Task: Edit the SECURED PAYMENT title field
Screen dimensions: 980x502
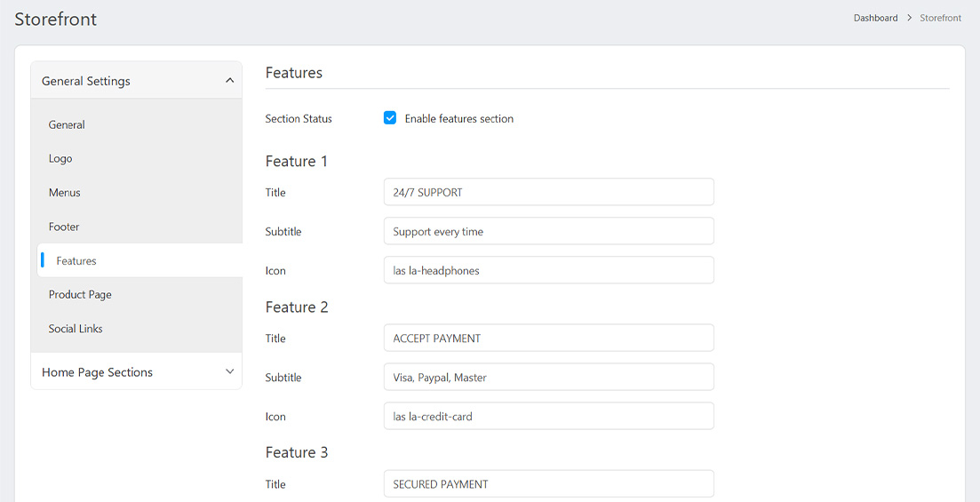Action: tap(548, 483)
